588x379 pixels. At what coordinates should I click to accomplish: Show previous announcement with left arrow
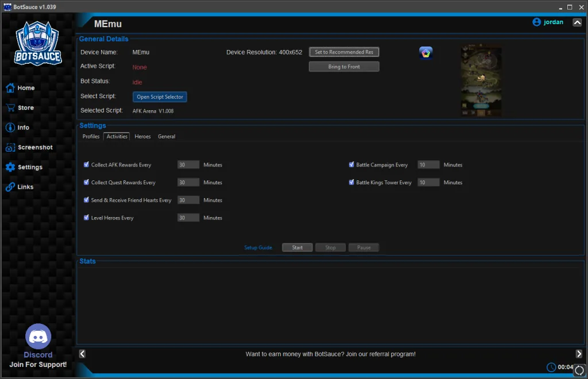pyautogui.click(x=82, y=354)
